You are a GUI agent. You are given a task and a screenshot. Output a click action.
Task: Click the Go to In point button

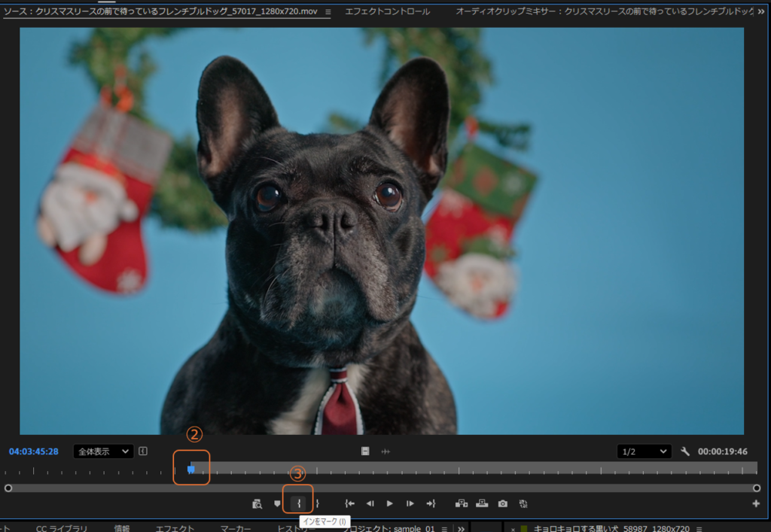click(x=349, y=503)
